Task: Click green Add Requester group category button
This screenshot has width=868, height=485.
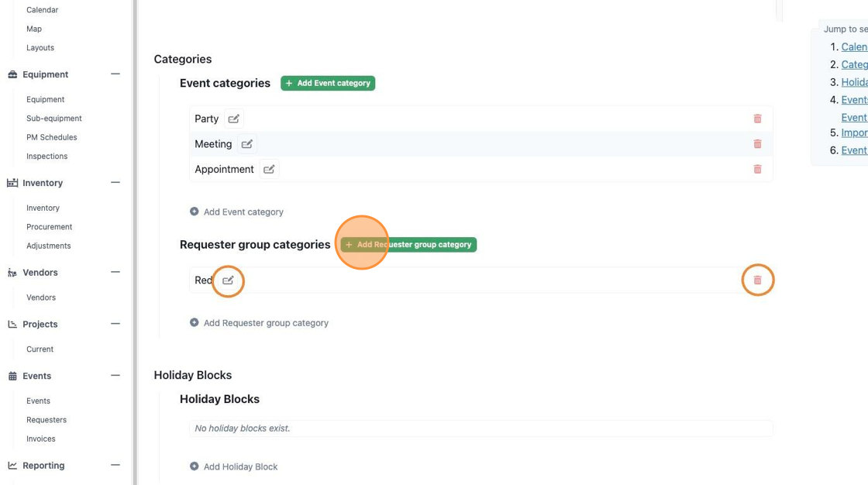Action: point(408,245)
